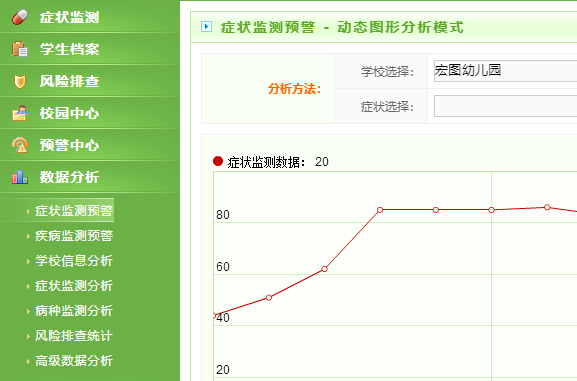Go to 疾病监测预警 page
This screenshot has width=577, height=381.
[x=74, y=236]
